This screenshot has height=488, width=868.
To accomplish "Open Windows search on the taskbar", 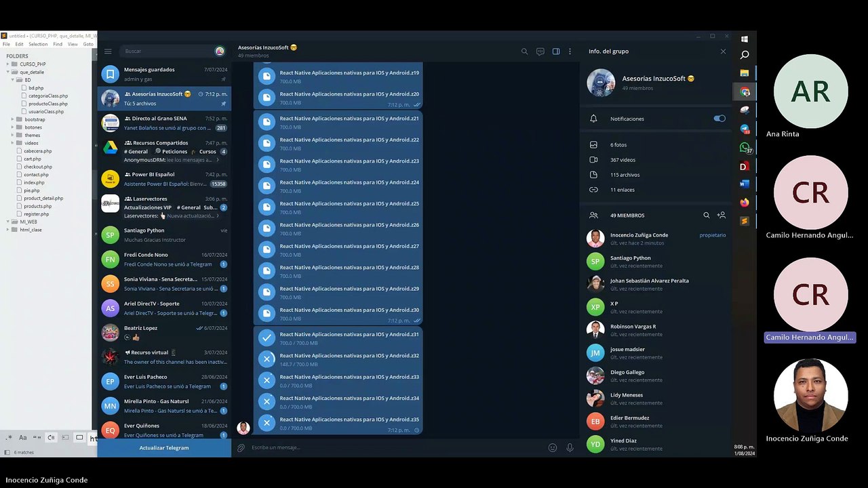I will click(745, 55).
